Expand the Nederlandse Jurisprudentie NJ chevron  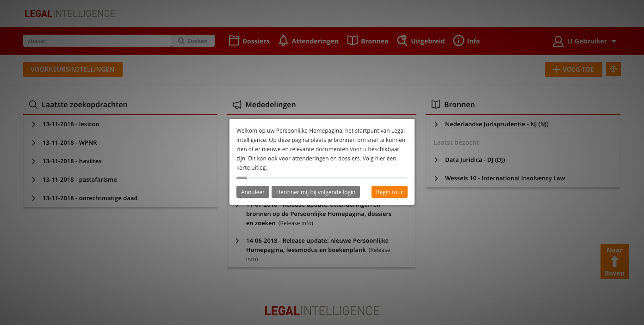pyautogui.click(x=436, y=124)
